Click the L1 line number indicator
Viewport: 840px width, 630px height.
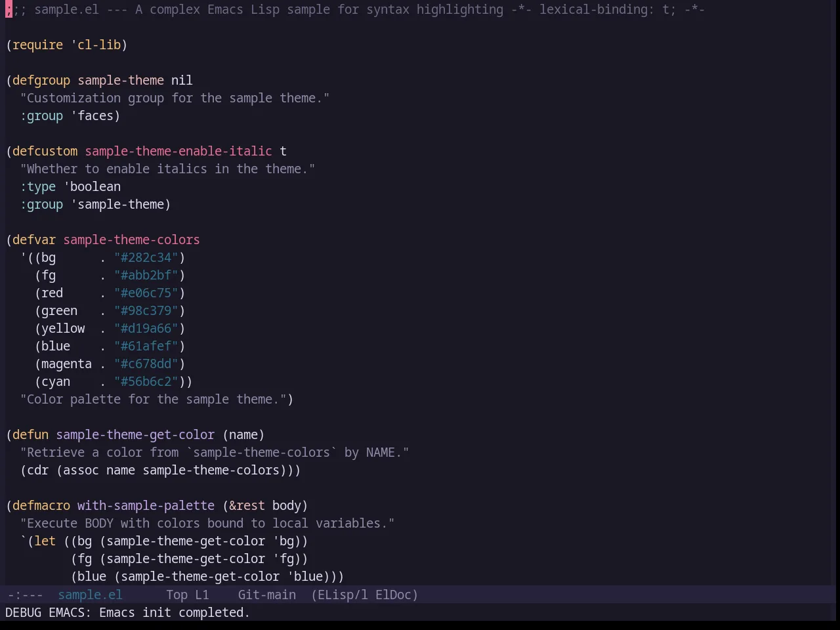(x=201, y=595)
